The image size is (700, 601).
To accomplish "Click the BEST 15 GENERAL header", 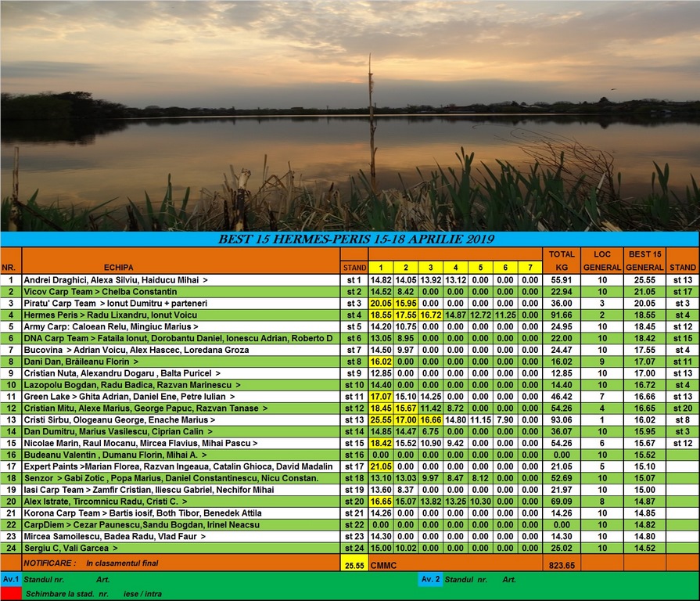I will click(x=644, y=261).
